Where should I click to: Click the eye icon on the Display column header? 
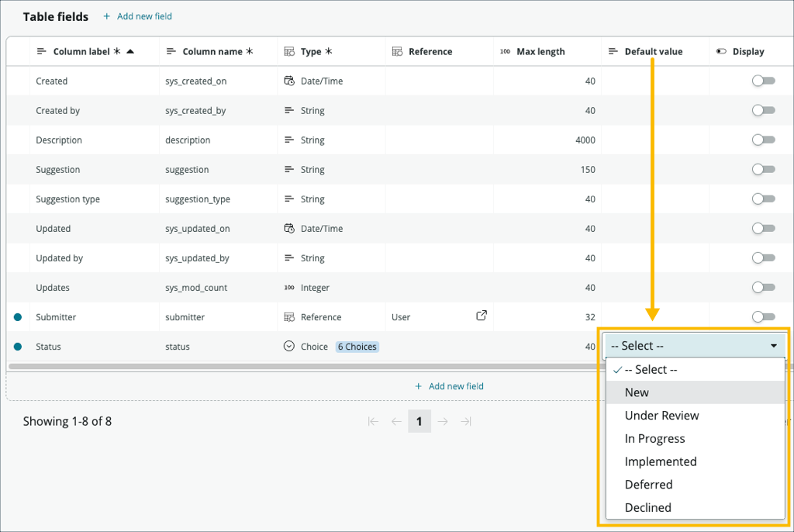(722, 51)
